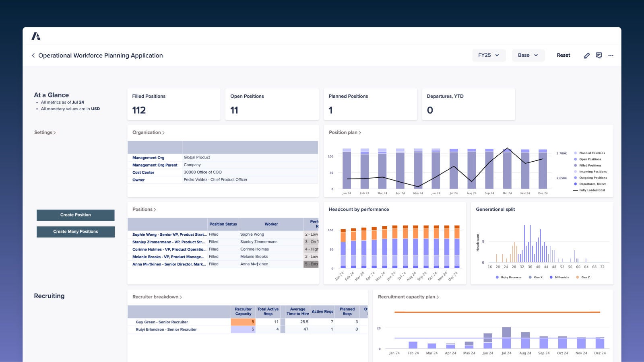Click the pencil edit icon

[x=586, y=56]
